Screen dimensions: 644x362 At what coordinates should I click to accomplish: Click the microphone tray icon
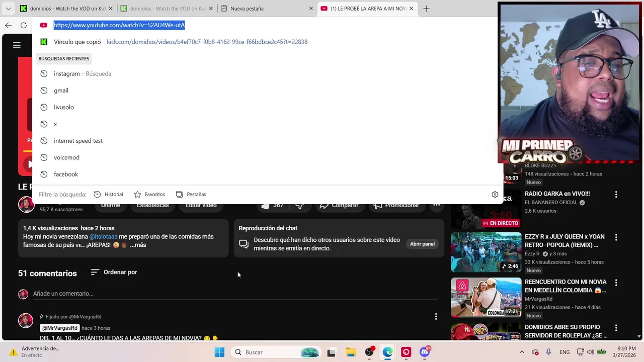pyautogui.click(x=549, y=352)
